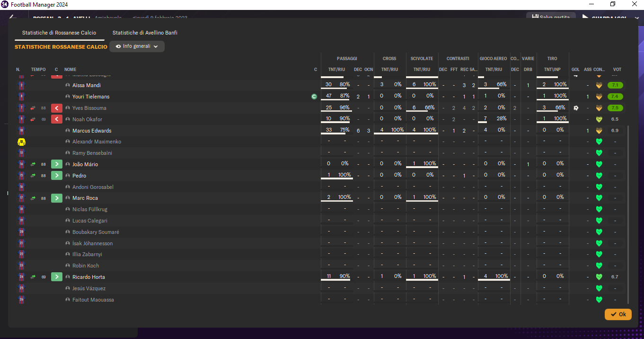The image size is (644, 339).
Task: Confirm with the orange Ok button
Action: tap(618, 314)
